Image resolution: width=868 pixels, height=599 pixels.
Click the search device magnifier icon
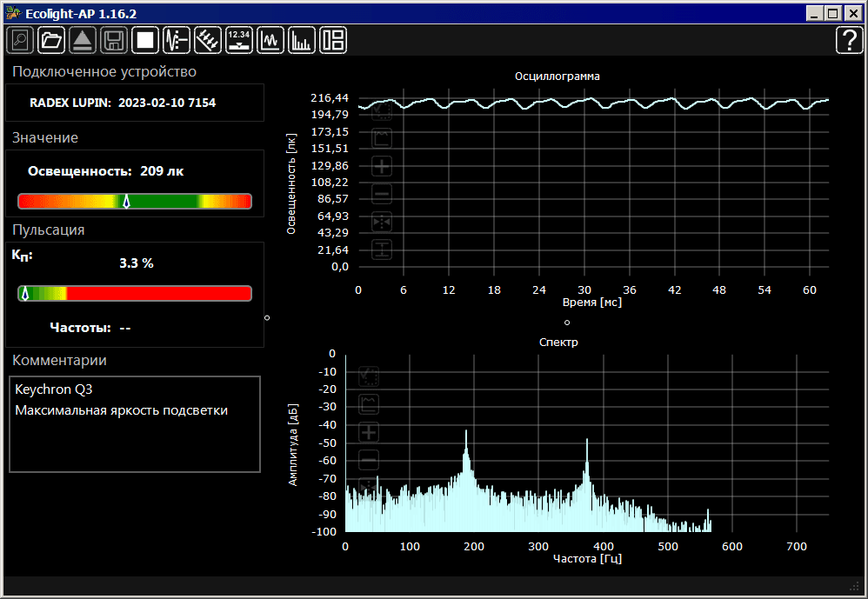(x=20, y=40)
